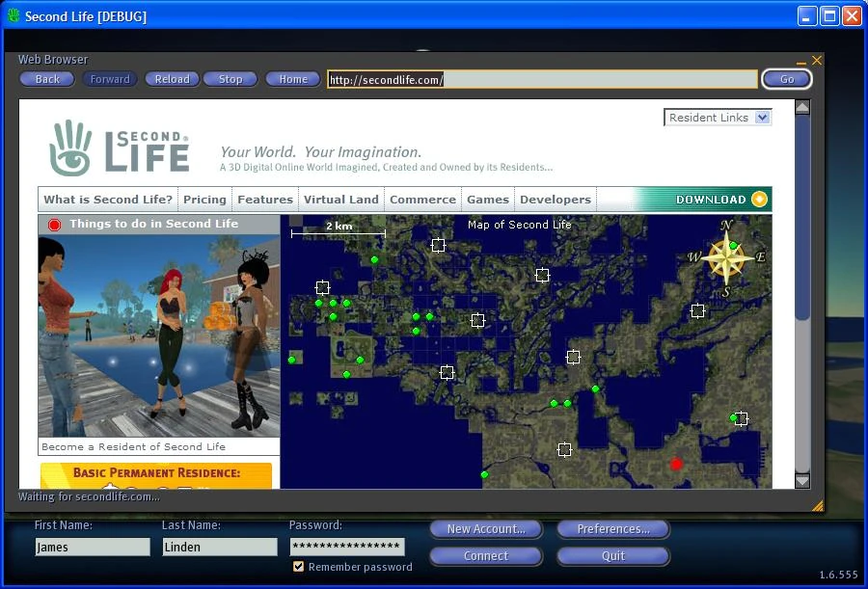
Task: Open the Pricing menu item
Action: click(x=204, y=200)
